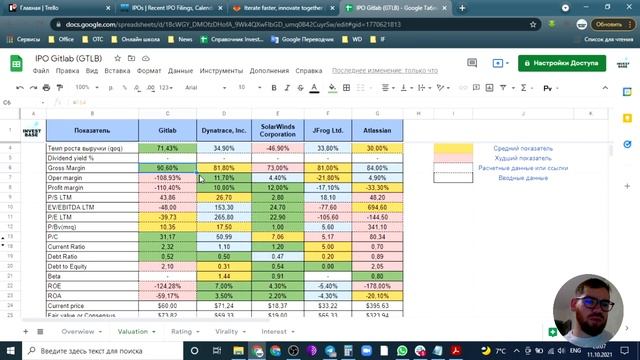Image resolution: width=640 pixels, height=360 pixels.
Task: Open the last edit history link
Action: click(384, 71)
